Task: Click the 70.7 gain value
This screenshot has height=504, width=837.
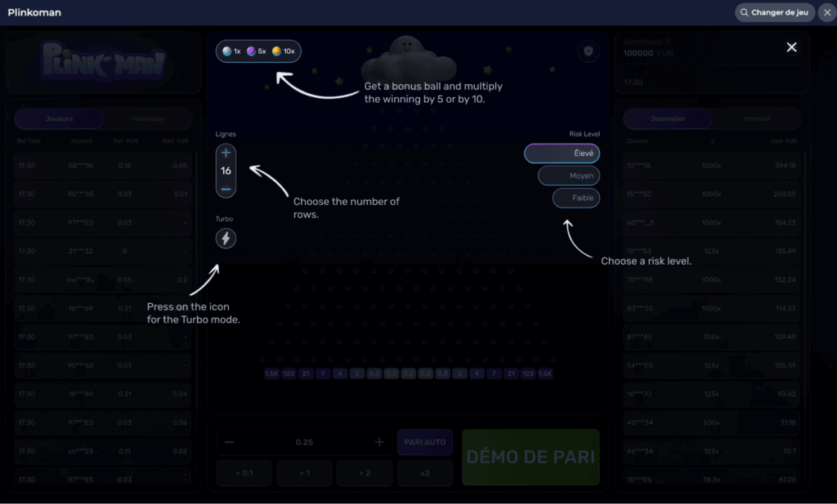Action: click(x=790, y=451)
